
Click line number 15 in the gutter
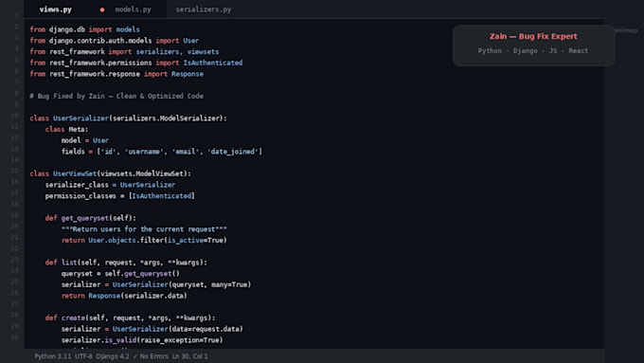[15, 171]
